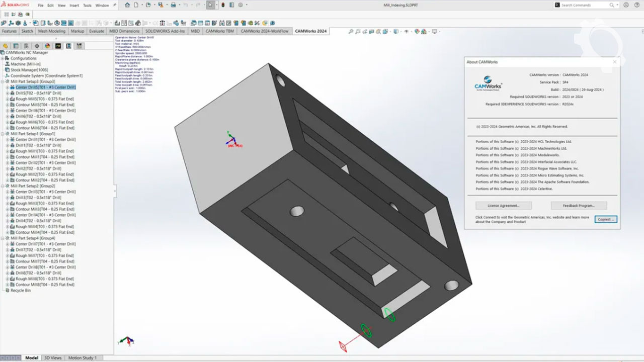Click the Options gear icon in the top toolbar
This screenshot has height=362, width=644.
[x=240, y=5]
